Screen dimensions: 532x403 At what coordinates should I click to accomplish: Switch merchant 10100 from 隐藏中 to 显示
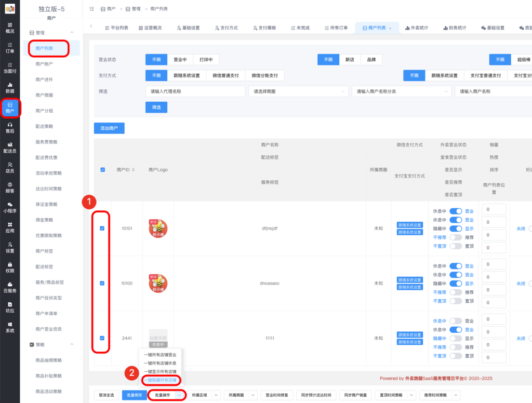(455, 283)
